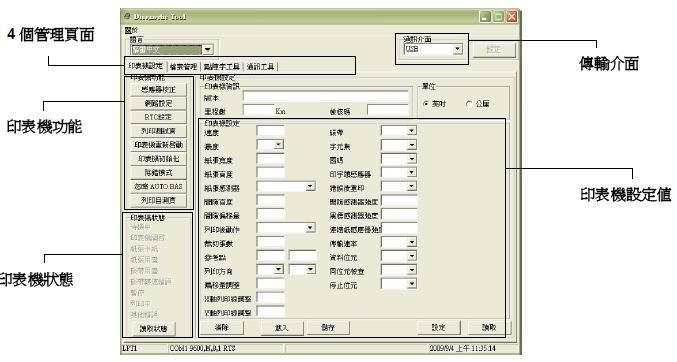Open the 語言 language dropdown

point(208,49)
